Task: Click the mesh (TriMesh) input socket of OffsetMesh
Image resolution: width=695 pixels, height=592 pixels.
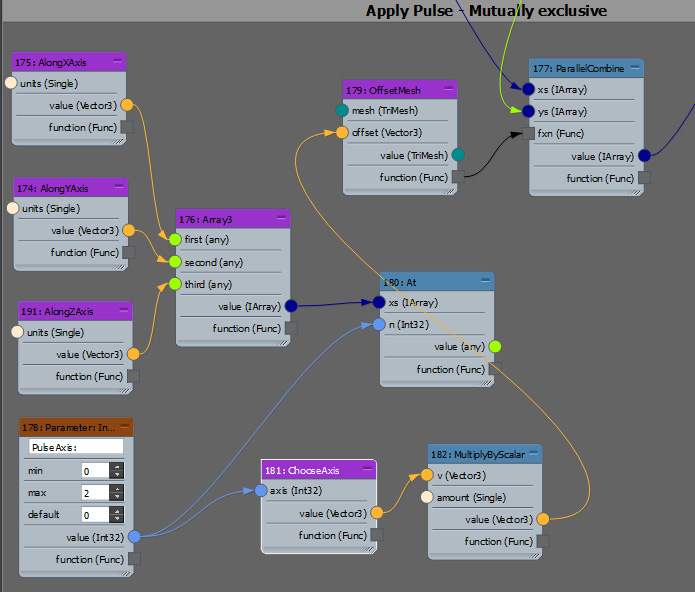Action: click(342, 110)
